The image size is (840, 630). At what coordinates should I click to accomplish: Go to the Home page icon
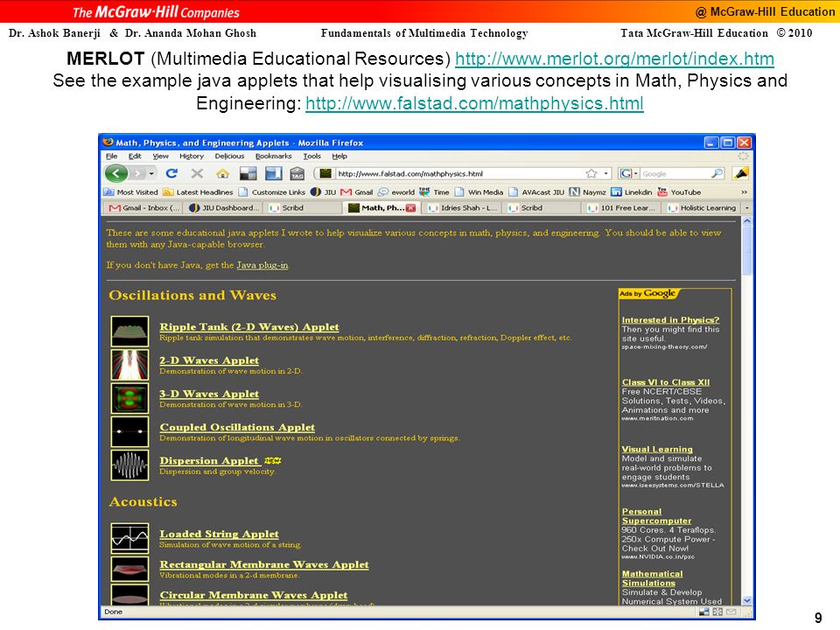point(222,173)
